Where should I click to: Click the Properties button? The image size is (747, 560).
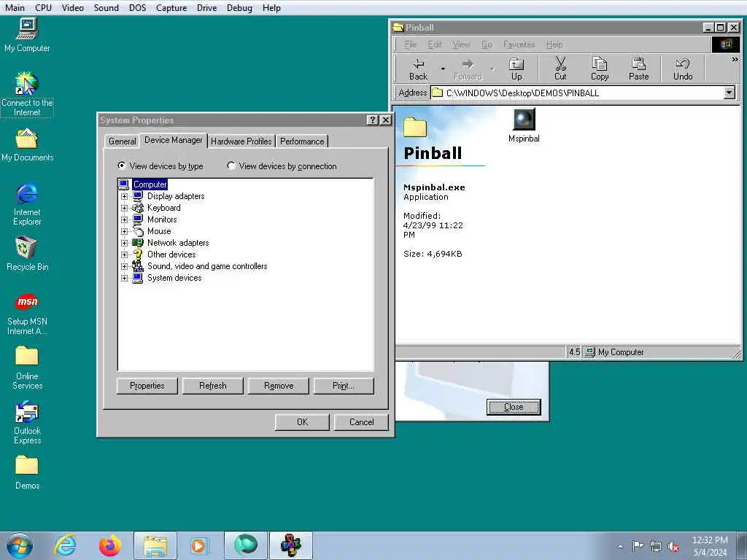click(x=147, y=386)
